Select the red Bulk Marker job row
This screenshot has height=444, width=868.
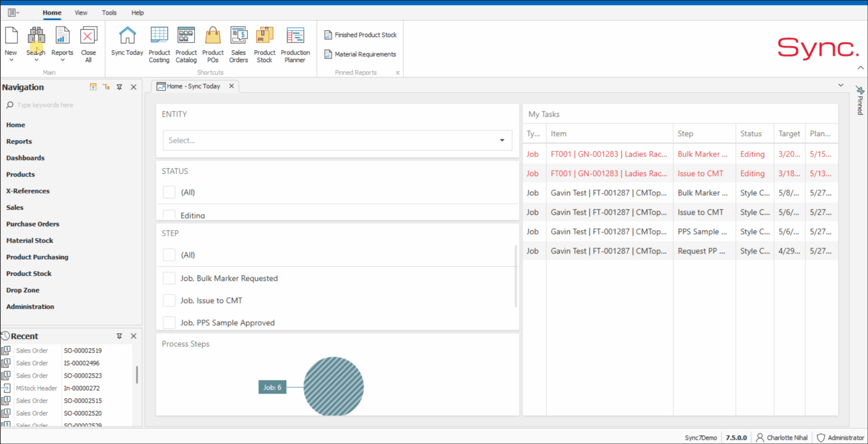tap(680, 154)
